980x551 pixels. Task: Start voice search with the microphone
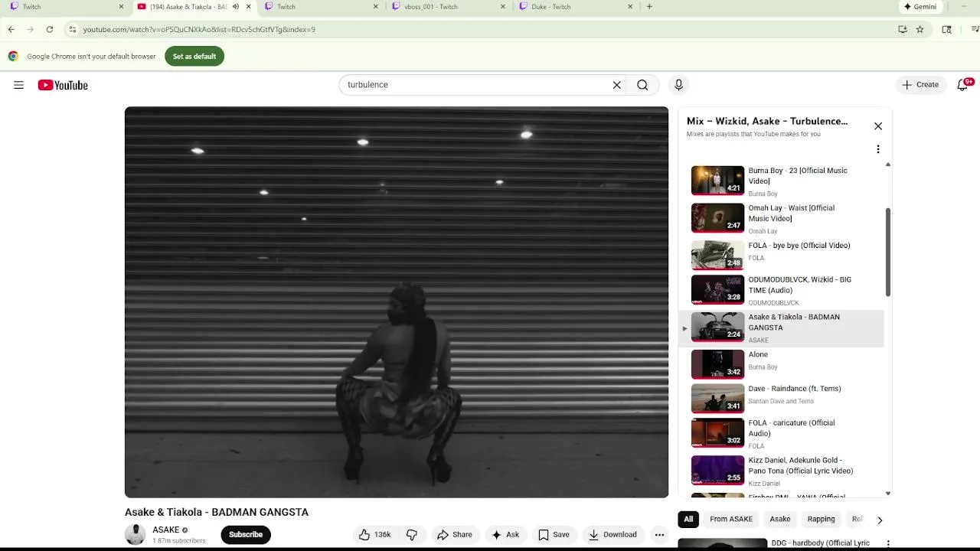(678, 85)
